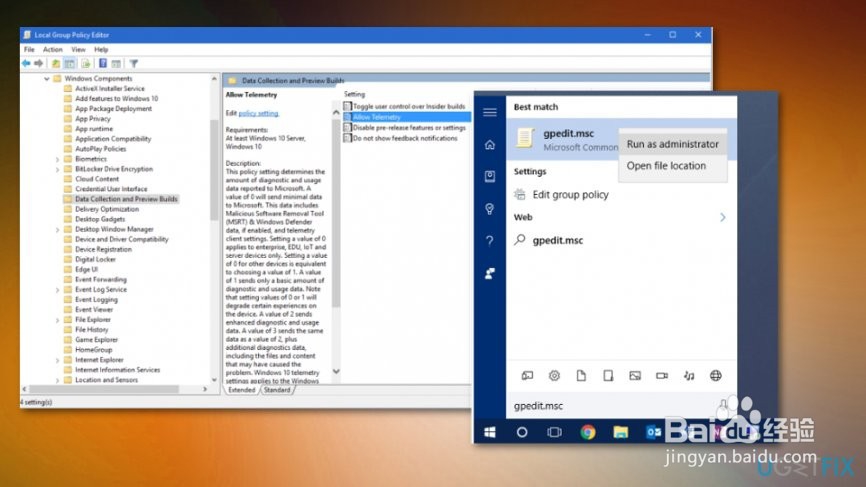The height and width of the screenshot is (487, 866).
Task: Expand Web results with the chevron arrow
Action: pos(722,218)
